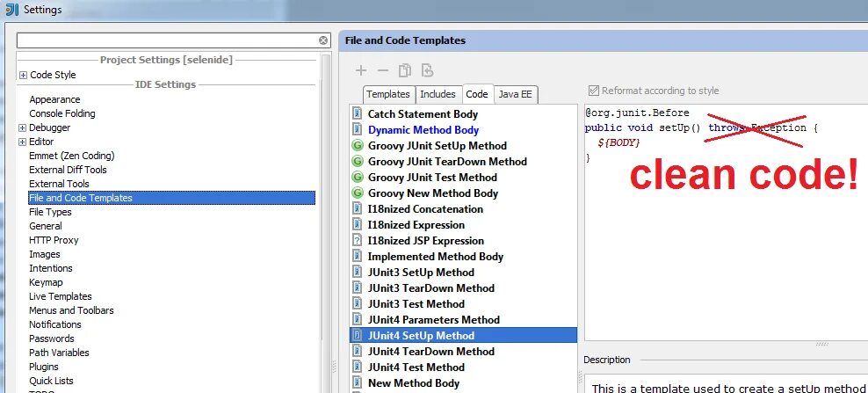This screenshot has height=393, width=868.
Task: Toggle Reformat according to style checkbox
Action: 594,91
